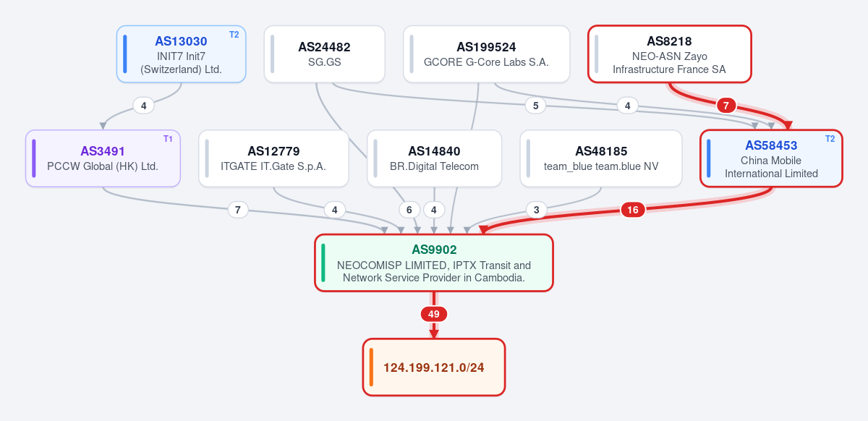This screenshot has height=421, width=868.
Task: Click the T2 tier tag on AS13030
Action: pyautogui.click(x=234, y=34)
